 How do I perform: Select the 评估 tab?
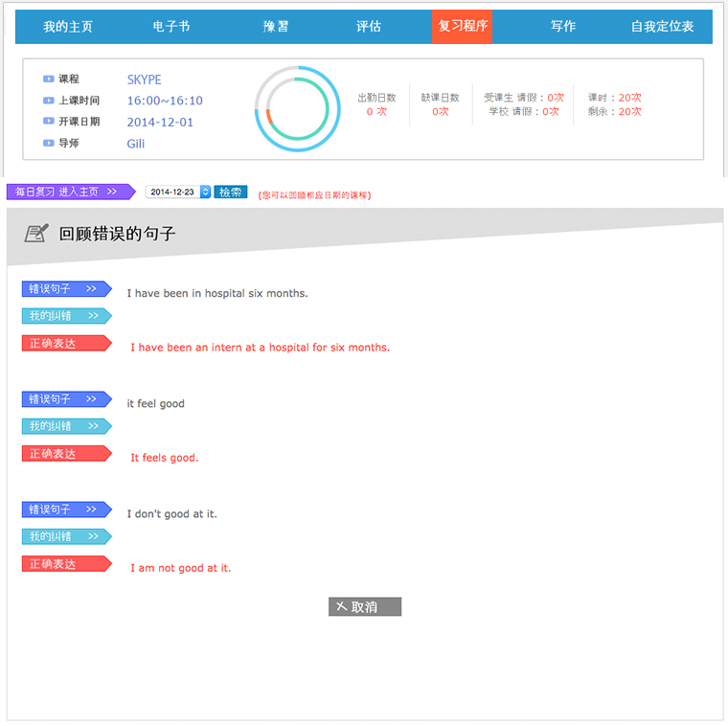coord(369,27)
